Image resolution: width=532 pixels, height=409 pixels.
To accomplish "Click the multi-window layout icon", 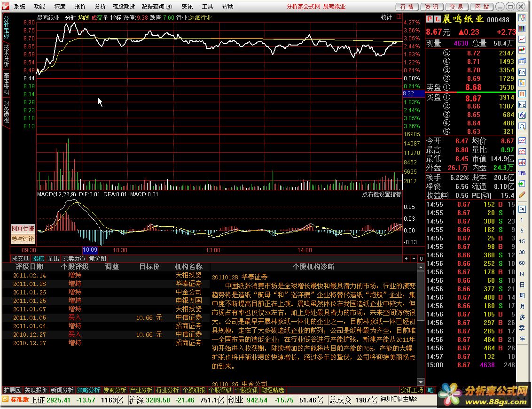I will coord(522,62).
